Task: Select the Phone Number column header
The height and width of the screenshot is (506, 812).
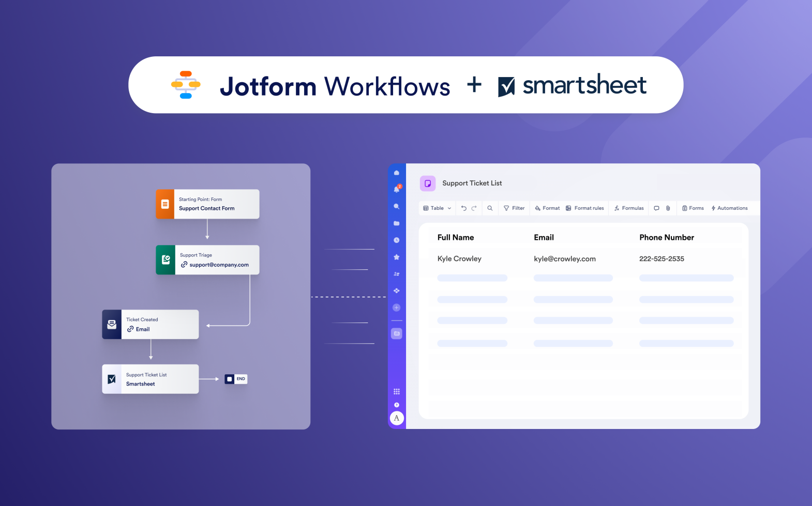Action: tap(667, 238)
